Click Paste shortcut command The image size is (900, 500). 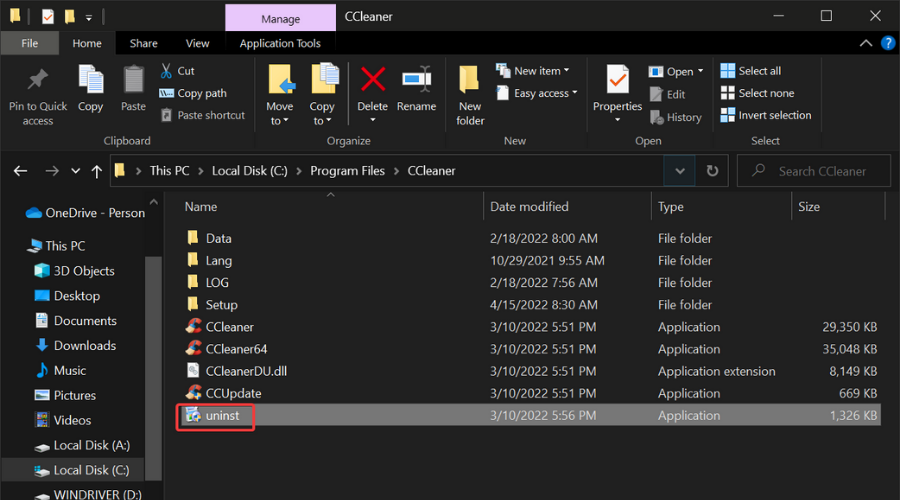pyautogui.click(x=203, y=115)
